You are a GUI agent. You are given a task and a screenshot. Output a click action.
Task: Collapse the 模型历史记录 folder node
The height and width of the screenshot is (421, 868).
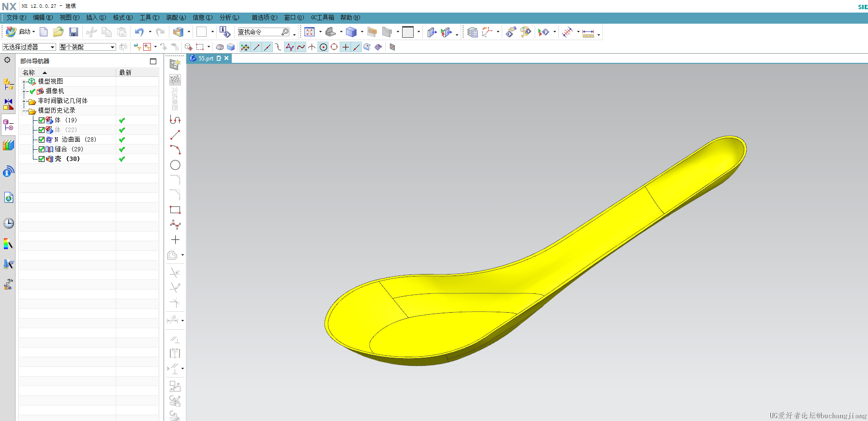click(24, 111)
